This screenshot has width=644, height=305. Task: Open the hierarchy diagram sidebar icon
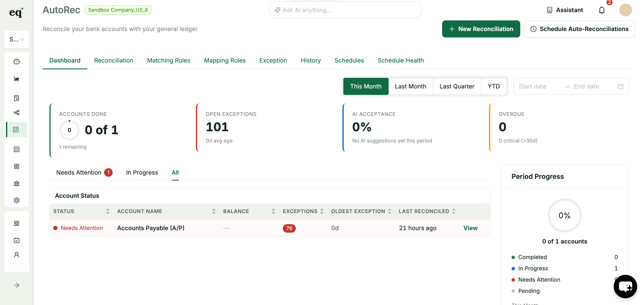[x=16, y=113]
